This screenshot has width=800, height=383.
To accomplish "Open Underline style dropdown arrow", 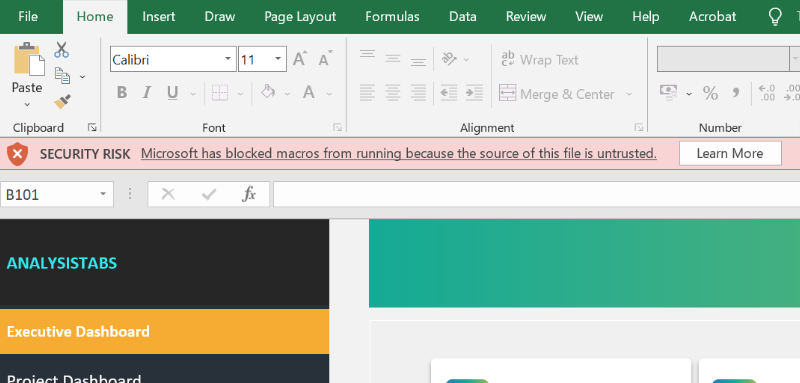I will pyautogui.click(x=193, y=94).
